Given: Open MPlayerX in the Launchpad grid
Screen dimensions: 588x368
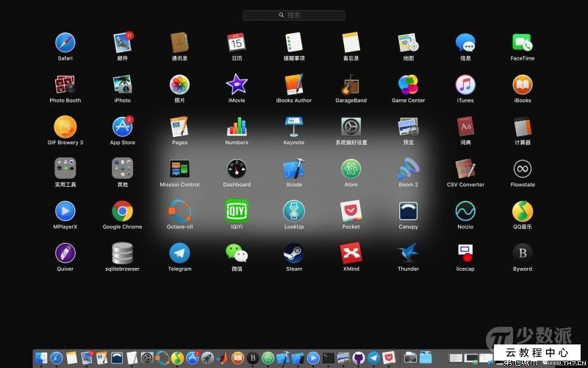Looking at the screenshot, I should pyautogui.click(x=65, y=210).
